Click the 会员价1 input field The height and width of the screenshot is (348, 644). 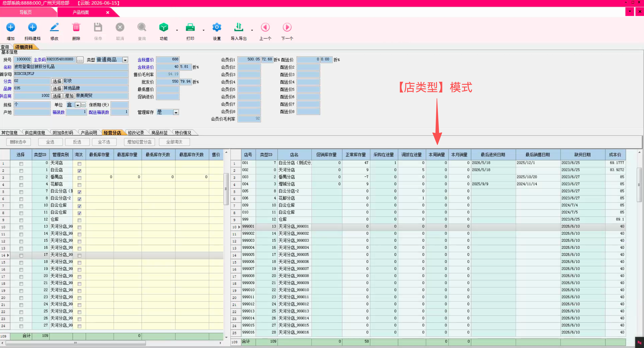(x=249, y=60)
